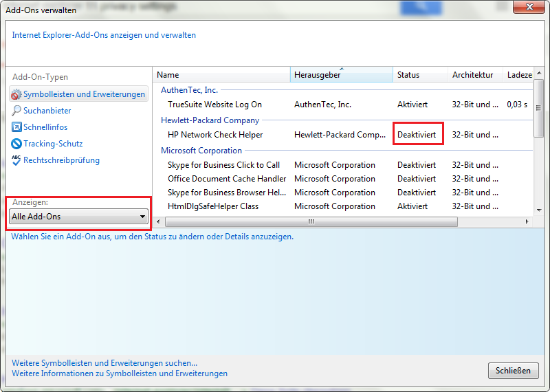Open the Anzeigen dropdown 'Alle Add-Ons'
Screen dimensions: 550x392
[79, 217]
